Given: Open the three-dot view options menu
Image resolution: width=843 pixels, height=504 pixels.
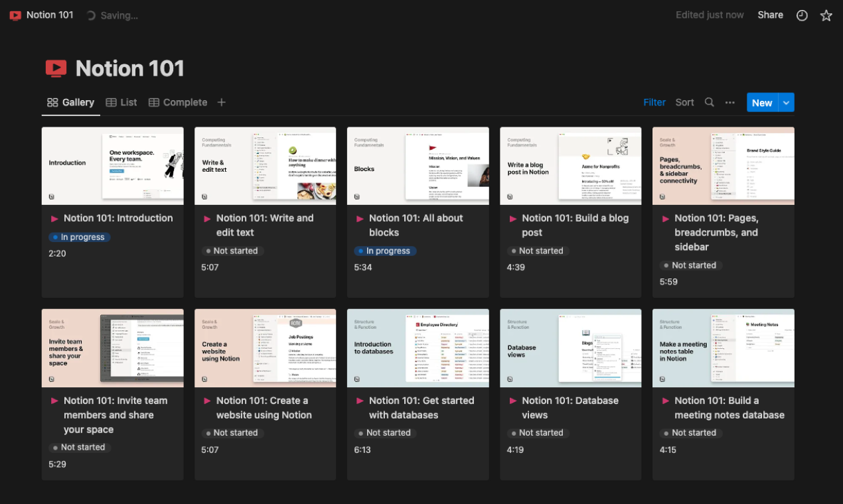Looking at the screenshot, I should pyautogui.click(x=730, y=102).
